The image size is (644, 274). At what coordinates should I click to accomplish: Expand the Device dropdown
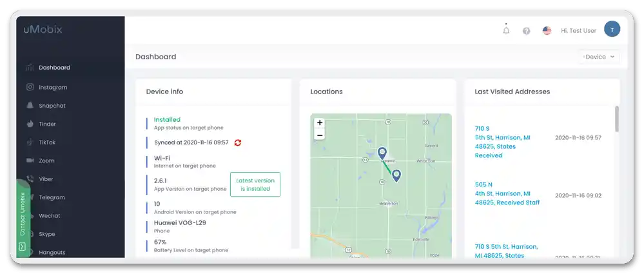[x=600, y=57]
